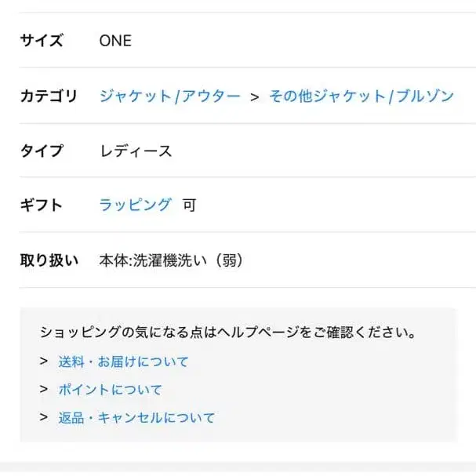476x476 pixels.
Task: Click the ラッピング gift link
Action: (x=135, y=205)
